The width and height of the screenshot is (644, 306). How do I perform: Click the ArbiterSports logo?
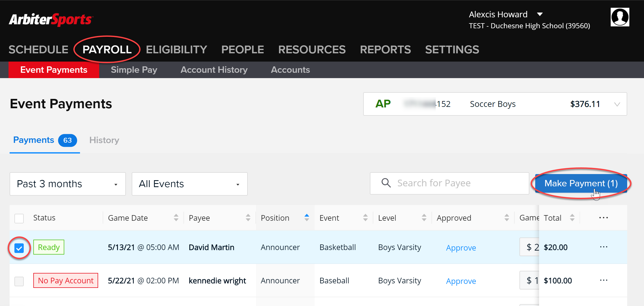coord(51,20)
